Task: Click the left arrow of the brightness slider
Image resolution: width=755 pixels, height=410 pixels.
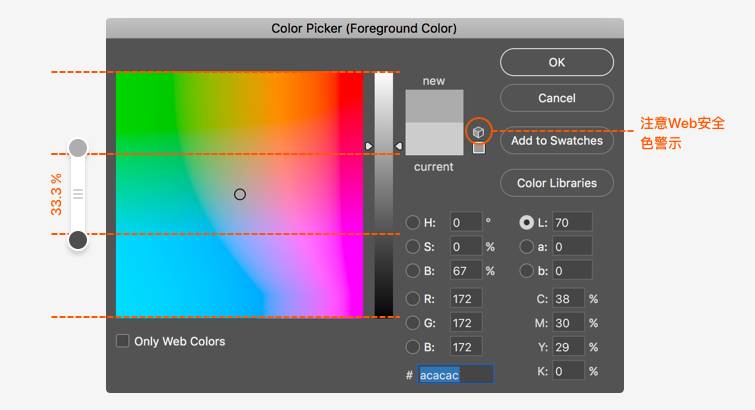Action: [369, 146]
